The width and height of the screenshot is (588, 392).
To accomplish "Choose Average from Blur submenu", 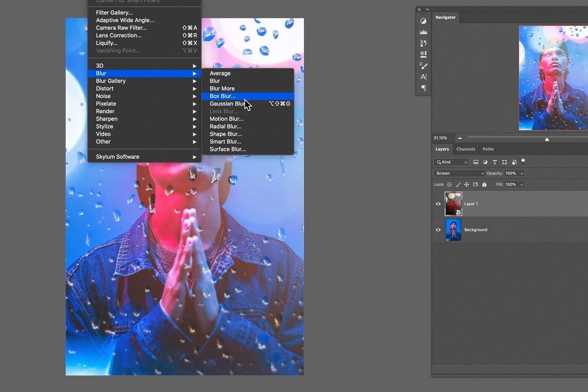I will point(247,73).
